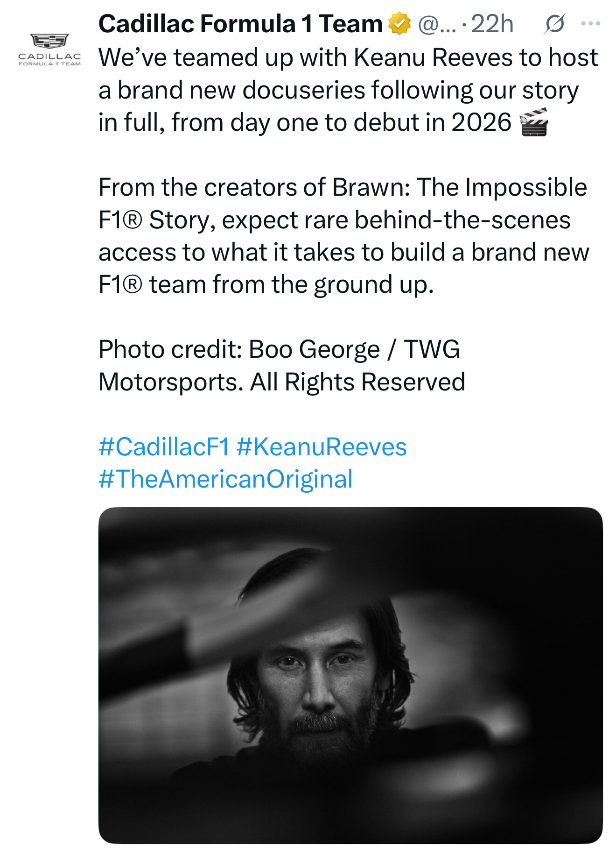616x857 pixels.
Task: Click 'TWG' in the photo credit
Action: coord(432,350)
